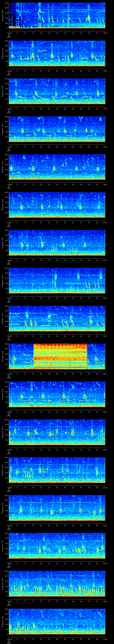Click the '1:17:00' start time label

coord(9,147)
